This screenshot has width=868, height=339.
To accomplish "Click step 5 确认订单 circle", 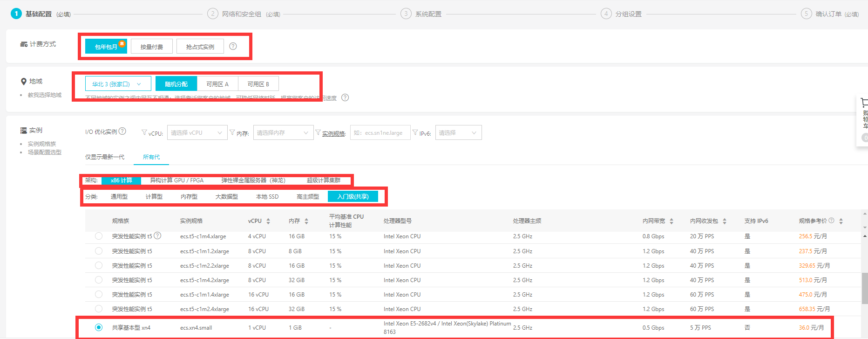I will (x=807, y=14).
